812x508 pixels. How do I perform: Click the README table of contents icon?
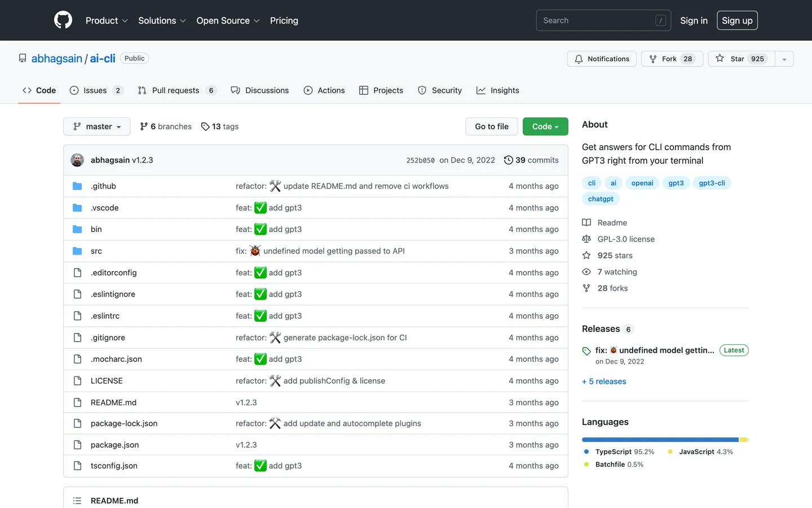coord(77,501)
